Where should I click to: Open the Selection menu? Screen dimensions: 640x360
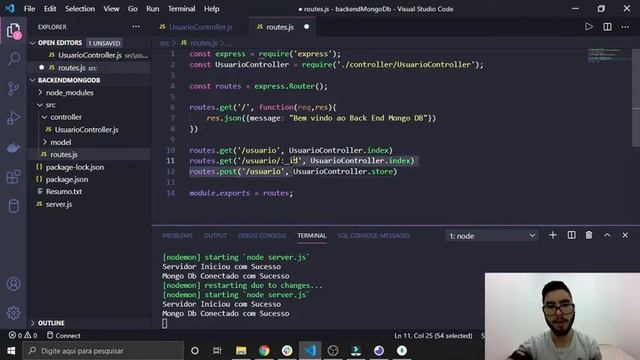(x=80, y=9)
